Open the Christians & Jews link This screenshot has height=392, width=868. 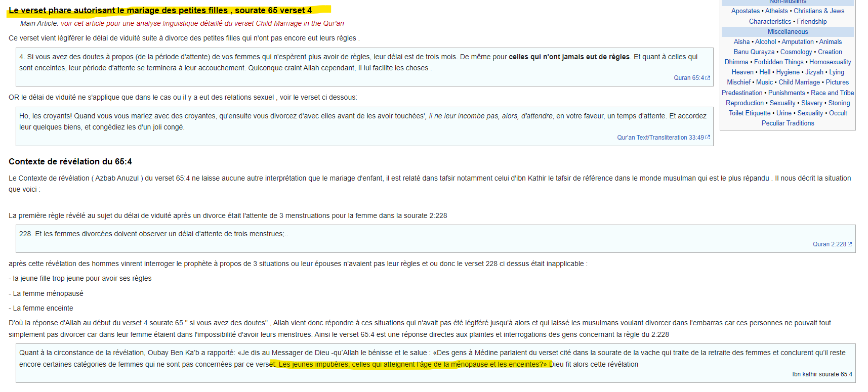[x=818, y=11]
